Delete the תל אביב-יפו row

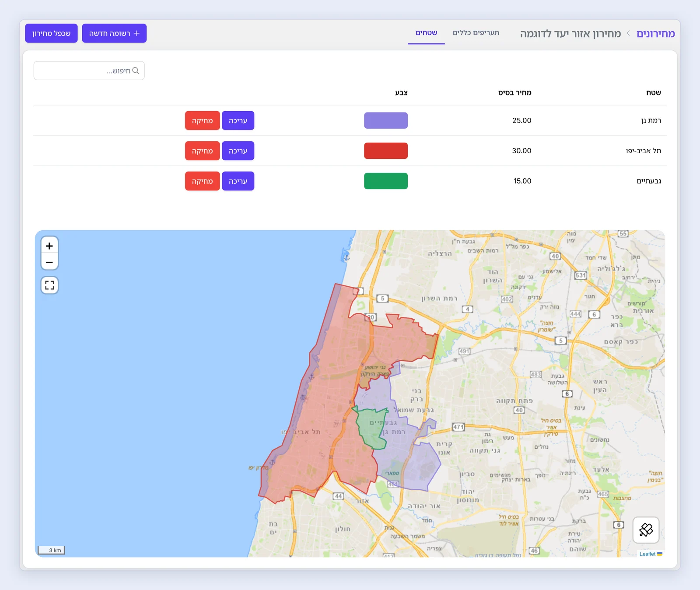(202, 151)
